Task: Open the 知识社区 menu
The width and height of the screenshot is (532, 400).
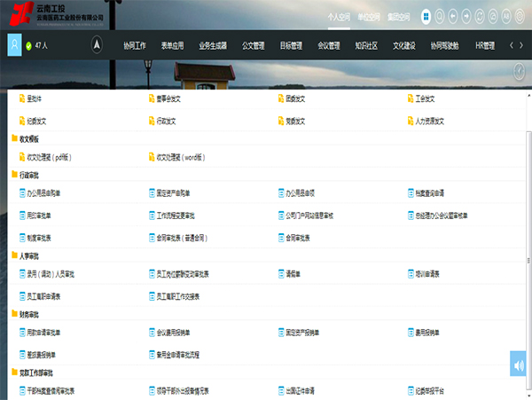Action: click(366, 46)
